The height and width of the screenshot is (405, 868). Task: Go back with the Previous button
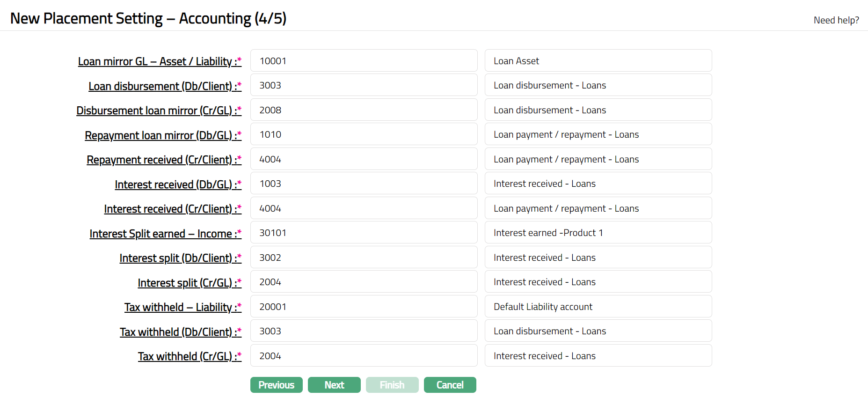point(276,385)
